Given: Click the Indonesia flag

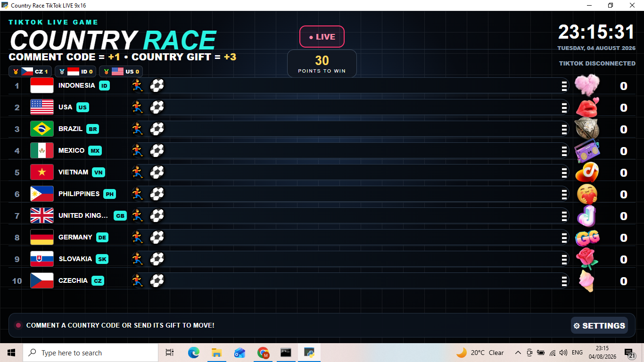Looking at the screenshot, I should (42, 85).
